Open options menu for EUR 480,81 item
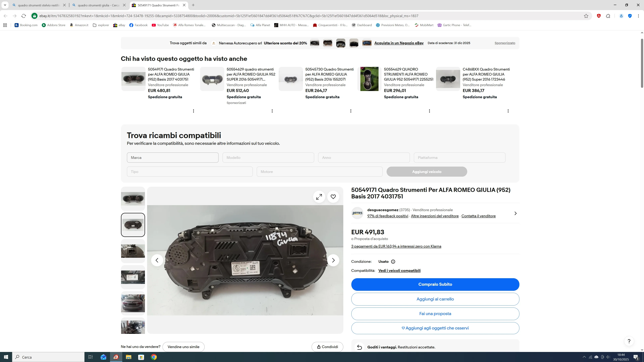644x362 pixels. [194, 111]
